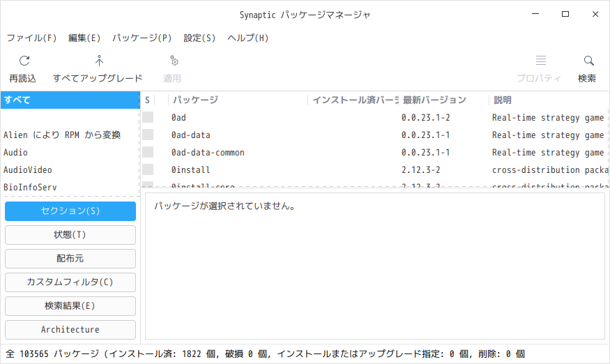Screen dimensions: 610x364
Task: Click the 配布元 filter button
Action: coord(70,259)
